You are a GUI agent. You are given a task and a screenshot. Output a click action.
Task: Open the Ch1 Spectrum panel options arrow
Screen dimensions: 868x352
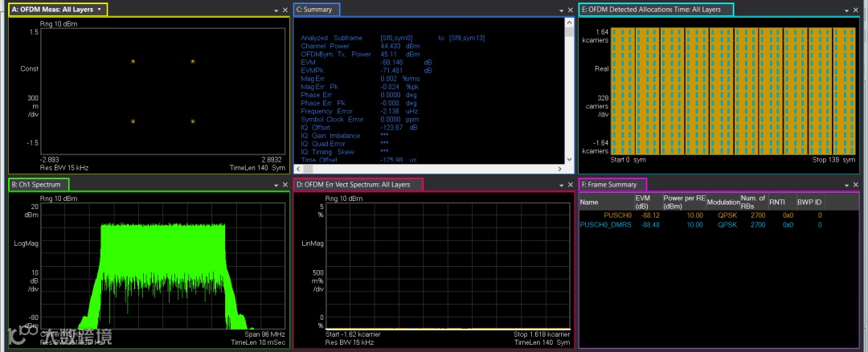(x=276, y=186)
